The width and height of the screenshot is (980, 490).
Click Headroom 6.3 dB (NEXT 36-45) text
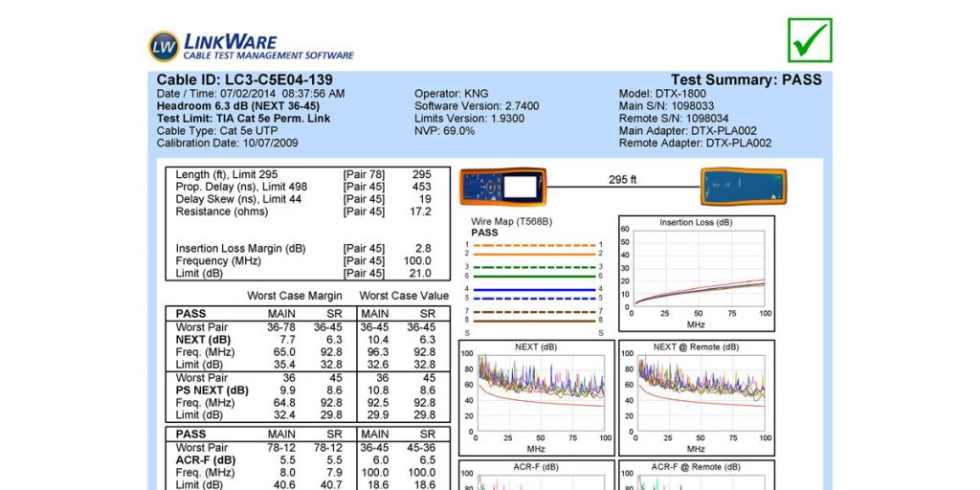237,106
